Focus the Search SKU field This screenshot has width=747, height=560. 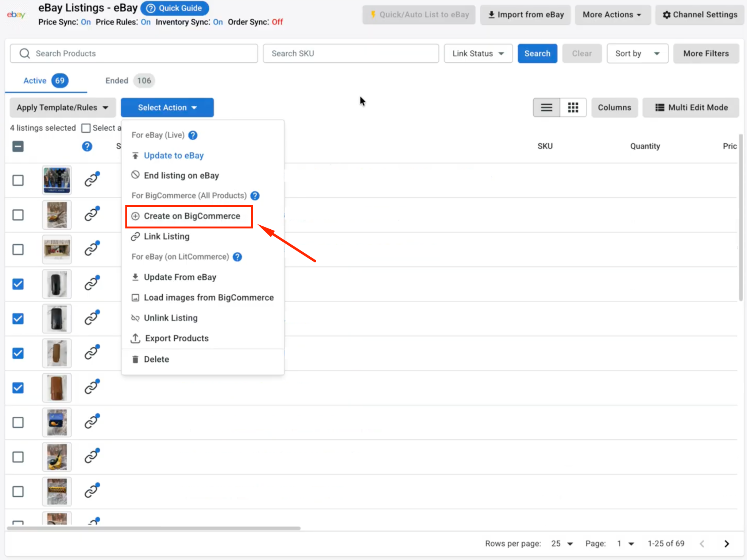click(351, 54)
